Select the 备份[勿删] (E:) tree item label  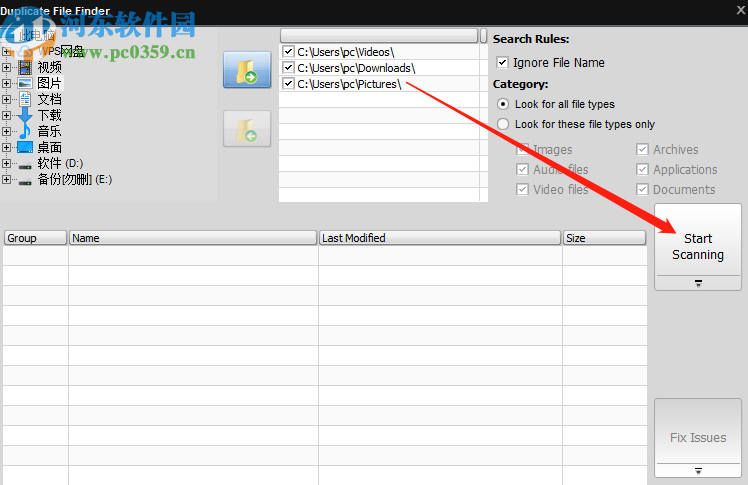pyautogui.click(x=75, y=179)
